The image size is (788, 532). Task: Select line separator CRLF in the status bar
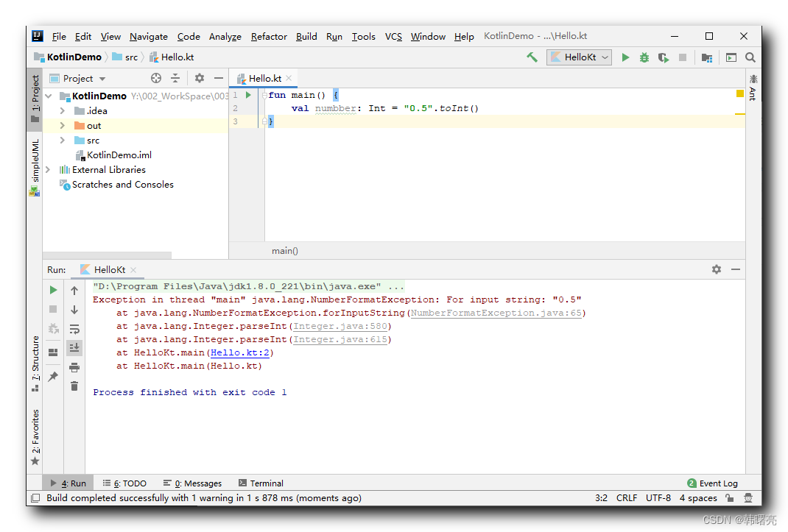626,498
